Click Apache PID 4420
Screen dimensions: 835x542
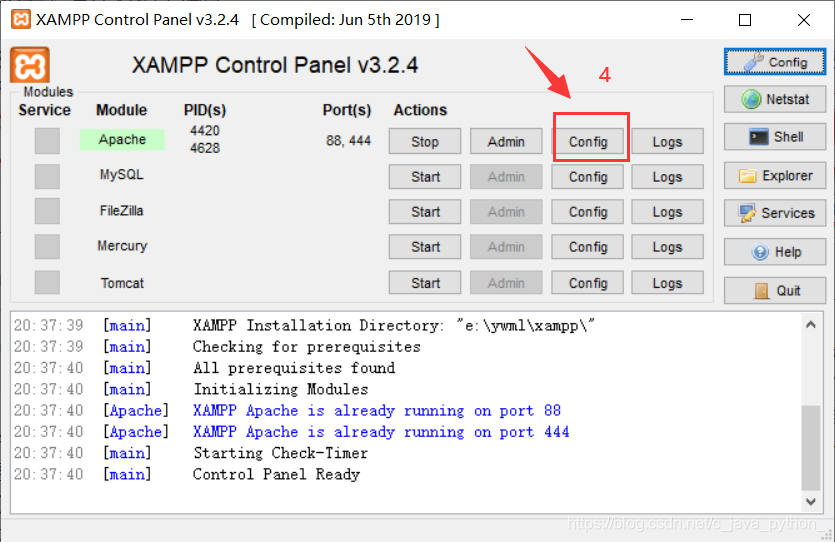coord(205,130)
